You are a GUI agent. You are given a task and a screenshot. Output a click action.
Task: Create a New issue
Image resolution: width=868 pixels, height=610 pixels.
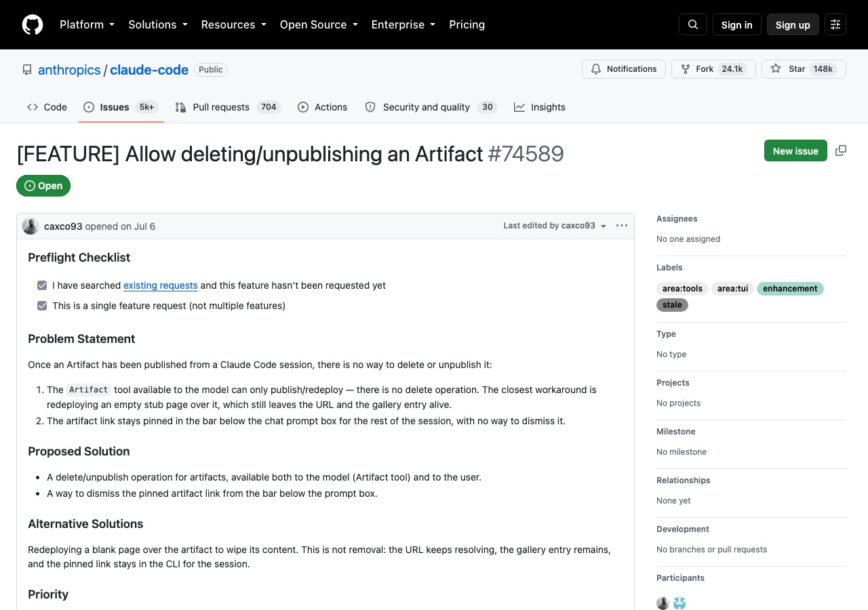click(795, 150)
